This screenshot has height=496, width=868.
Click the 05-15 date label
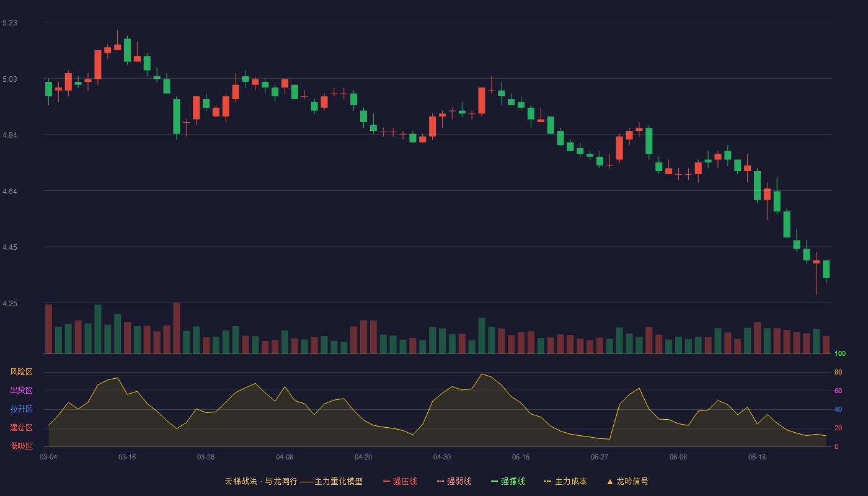click(521, 457)
